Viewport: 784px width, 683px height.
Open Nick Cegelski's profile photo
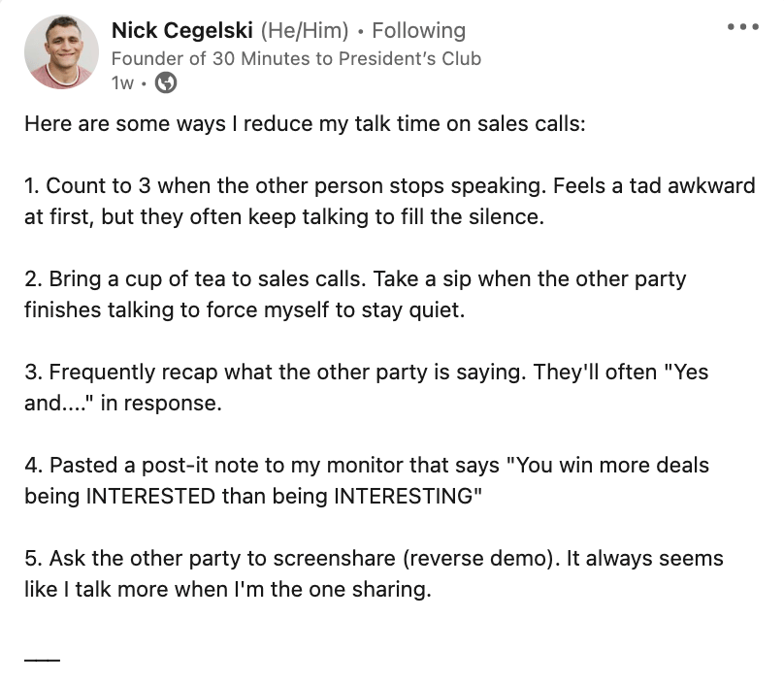(59, 52)
